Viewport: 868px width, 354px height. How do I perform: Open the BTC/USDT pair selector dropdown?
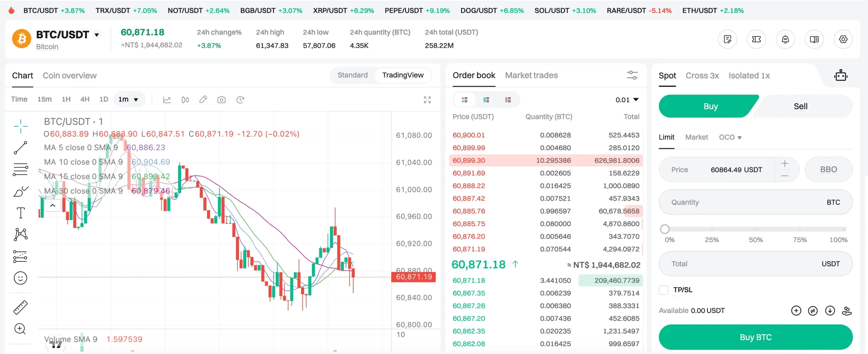97,35
